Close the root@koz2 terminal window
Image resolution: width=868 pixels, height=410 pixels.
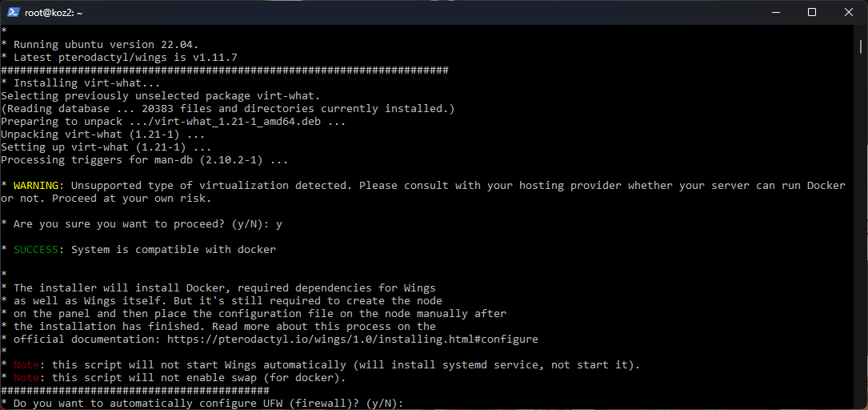848,12
